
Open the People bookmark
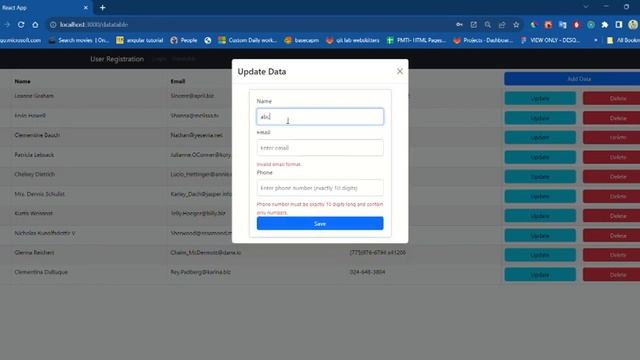184,40
